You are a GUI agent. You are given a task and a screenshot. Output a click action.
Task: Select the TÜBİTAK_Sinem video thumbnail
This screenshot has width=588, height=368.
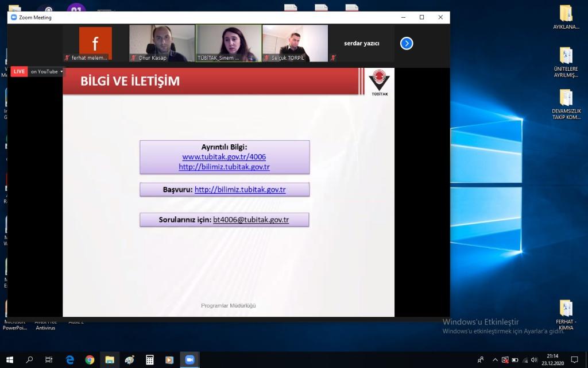pyautogui.click(x=229, y=43)
